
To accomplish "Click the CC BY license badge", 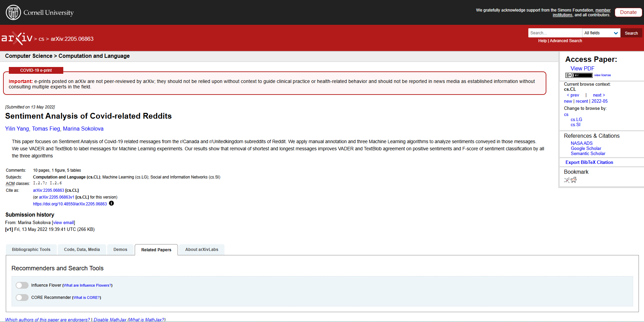I will pos(578,75).
